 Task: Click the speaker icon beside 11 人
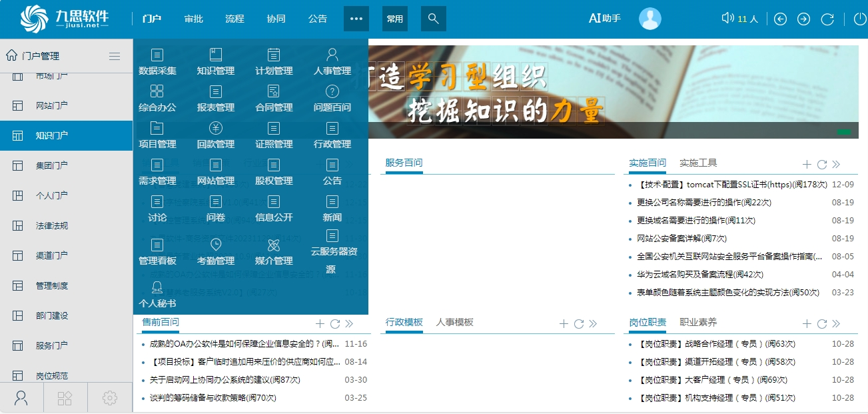(x=727, y=19)
